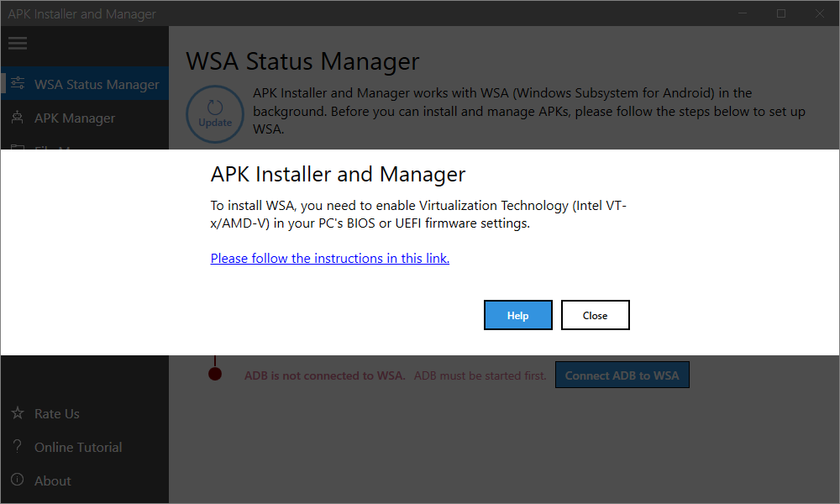The image size is (840, 504).
Task: Follow the virtualization instructions link
Action: [330, 259]
